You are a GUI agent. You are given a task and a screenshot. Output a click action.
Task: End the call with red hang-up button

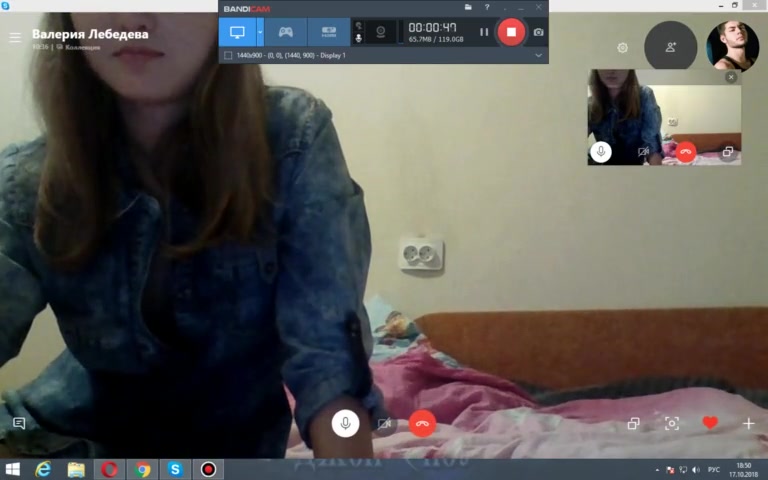423,423
